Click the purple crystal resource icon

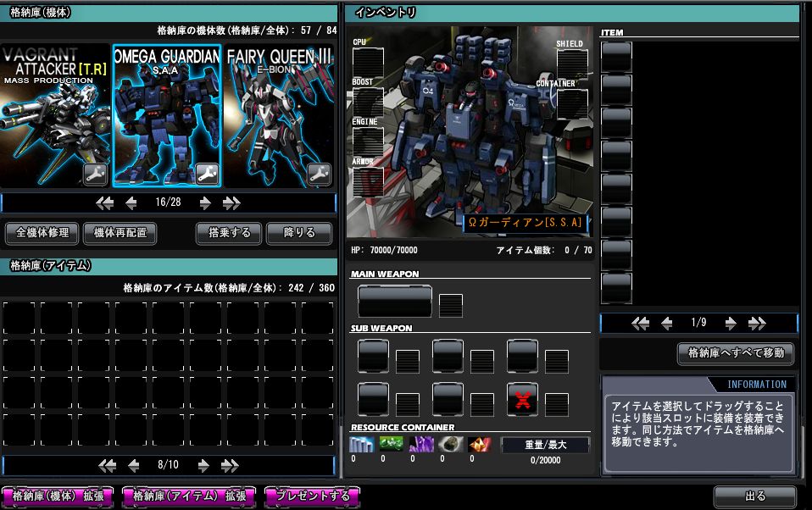pos(421,445)
